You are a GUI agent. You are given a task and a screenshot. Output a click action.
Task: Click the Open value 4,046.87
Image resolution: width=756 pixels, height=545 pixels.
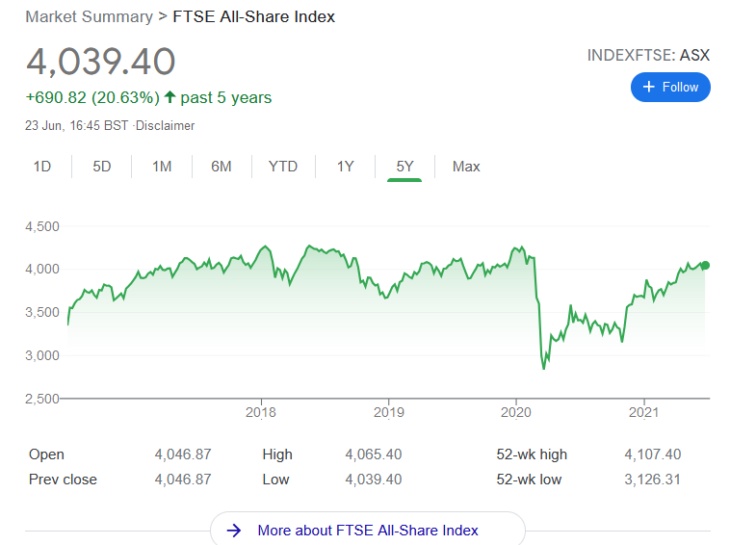click(183, 454)
